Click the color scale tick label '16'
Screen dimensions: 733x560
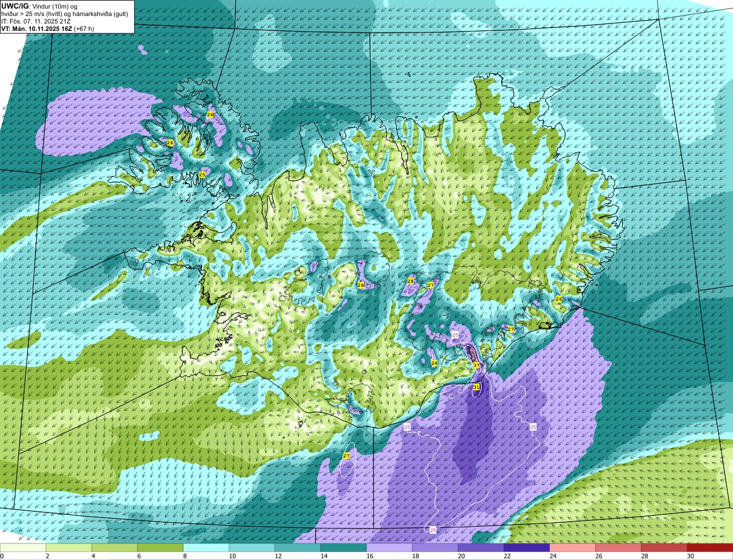(x=369, y=556)
